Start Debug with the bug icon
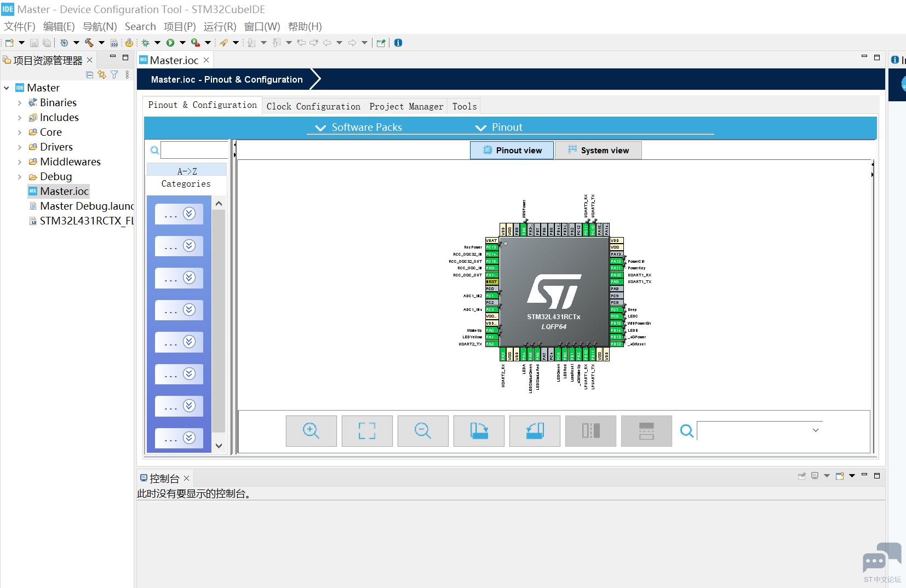The height and width of the screenshot is (588, 906). (x=145, y=43)
